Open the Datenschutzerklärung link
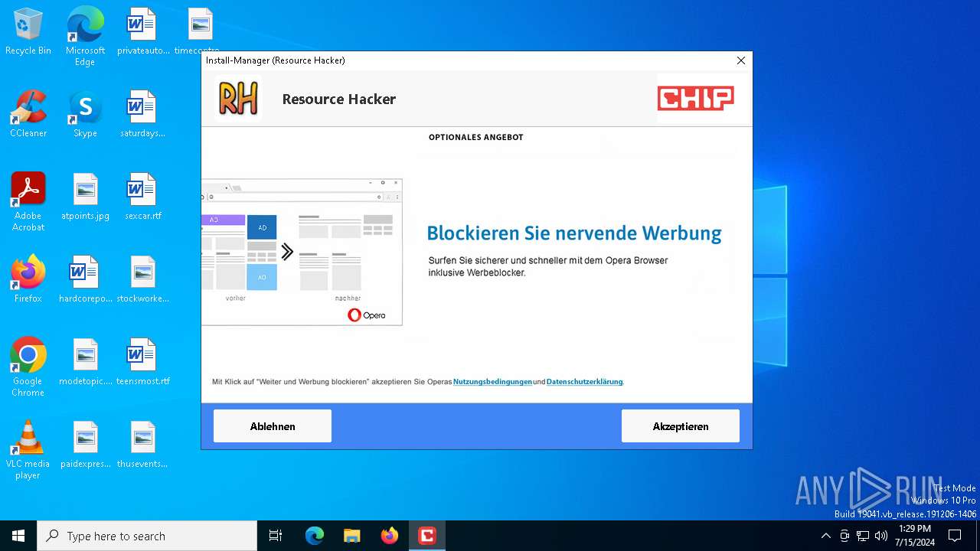The image size is (980, 551). pos(584,382)
